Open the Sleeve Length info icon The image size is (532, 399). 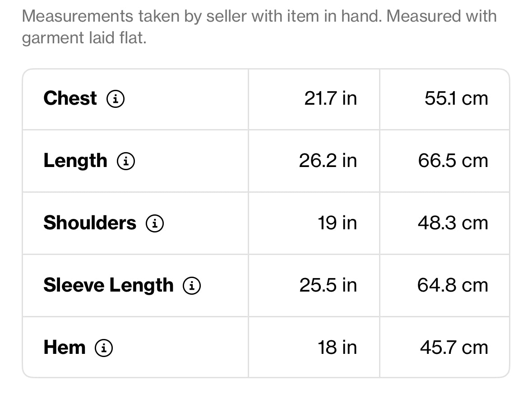tap(192, 285)
